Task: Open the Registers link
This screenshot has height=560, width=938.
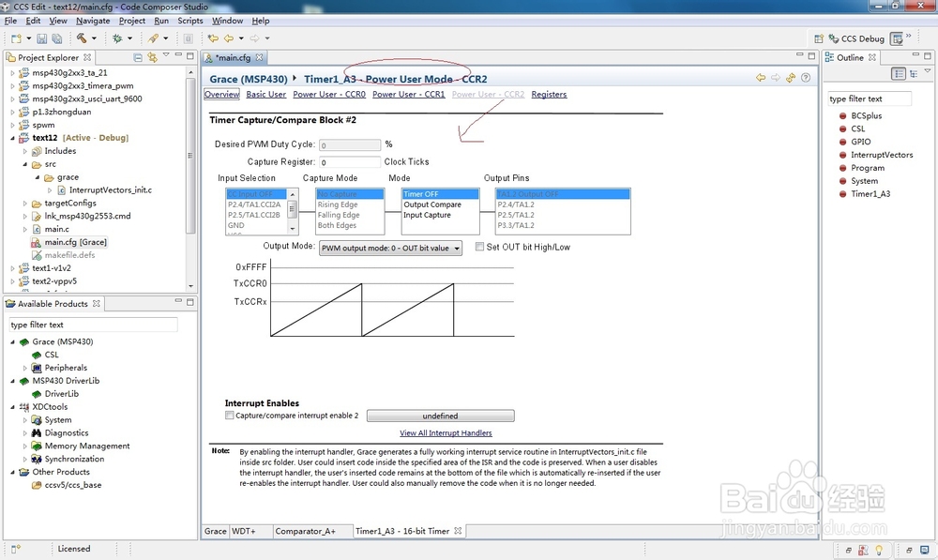Action: point(549,95)
